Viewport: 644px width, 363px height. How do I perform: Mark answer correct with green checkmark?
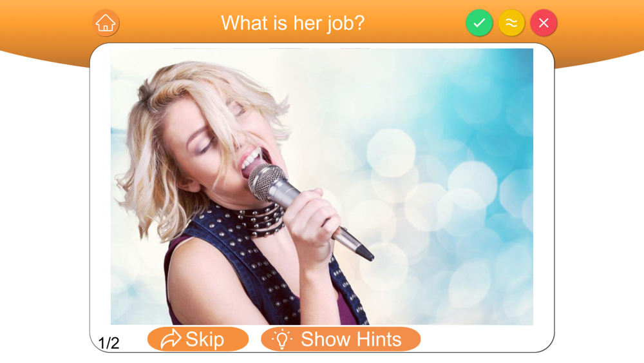click(x=479, y=23)
